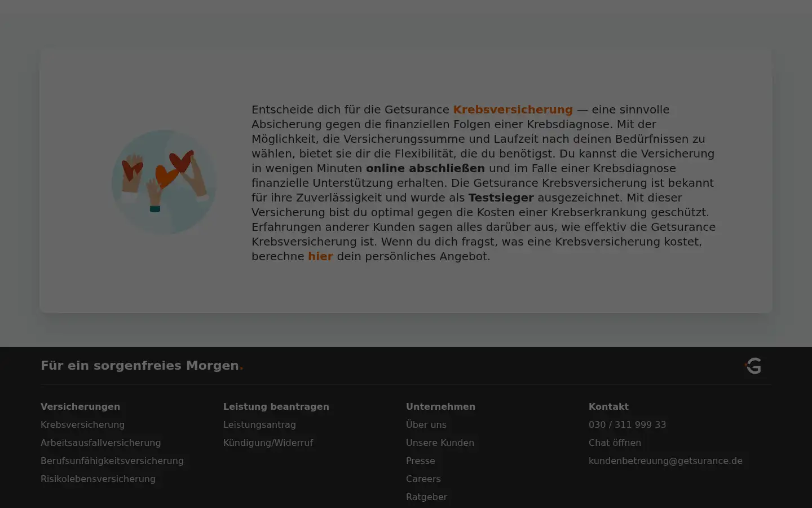812x508 pixels.
Task: Click the hands holding hearts illustration
Action: pyautogui.click(x=164, y=182)
